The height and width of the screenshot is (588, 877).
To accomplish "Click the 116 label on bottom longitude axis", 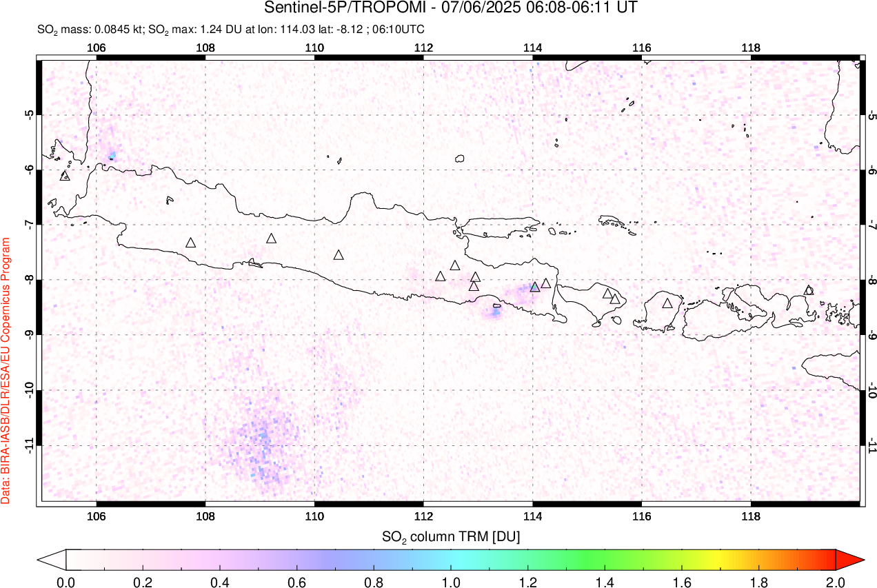I will click(x=641, y=516).
